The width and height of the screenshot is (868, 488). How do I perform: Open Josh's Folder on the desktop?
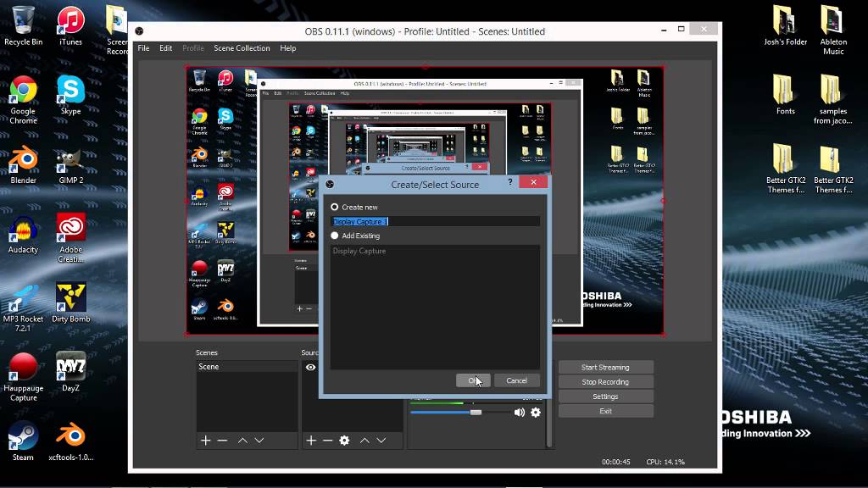tap(786, 26)
